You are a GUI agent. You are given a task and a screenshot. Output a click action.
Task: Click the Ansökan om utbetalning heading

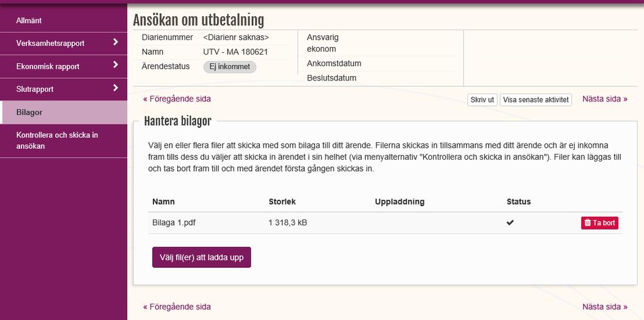point(198,20)
